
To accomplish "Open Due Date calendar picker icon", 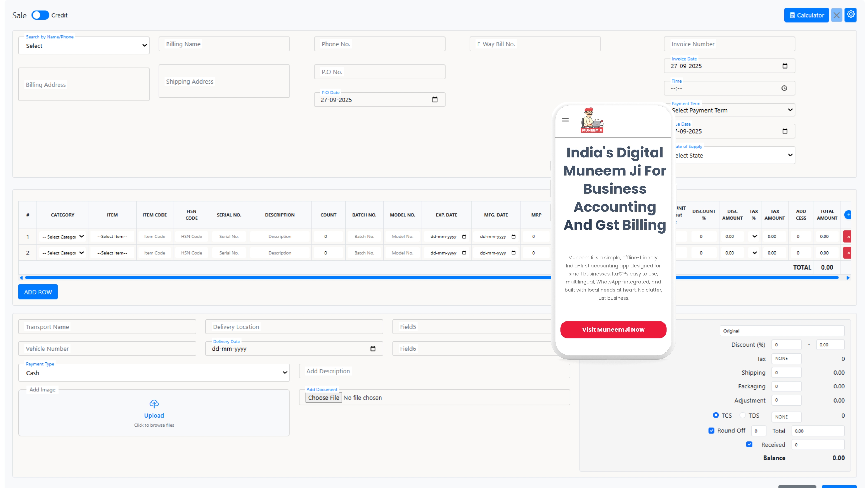I will tap(785, 131).
